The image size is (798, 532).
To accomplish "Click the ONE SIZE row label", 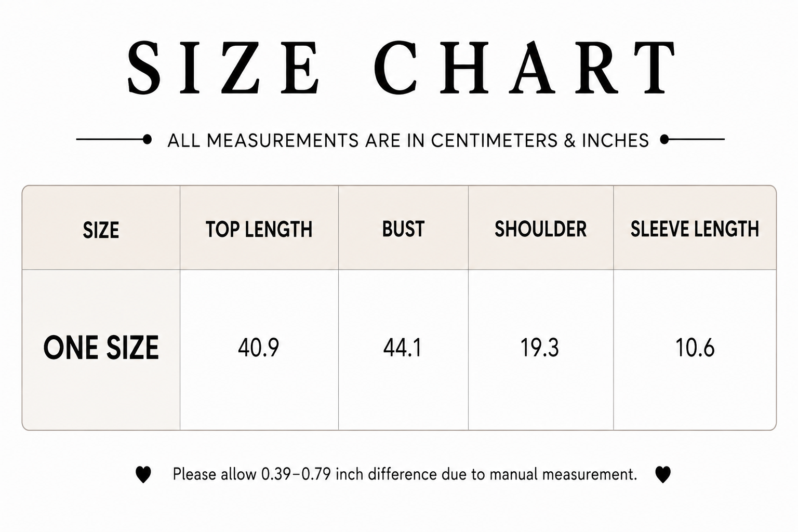I will (x=101, y=348).
